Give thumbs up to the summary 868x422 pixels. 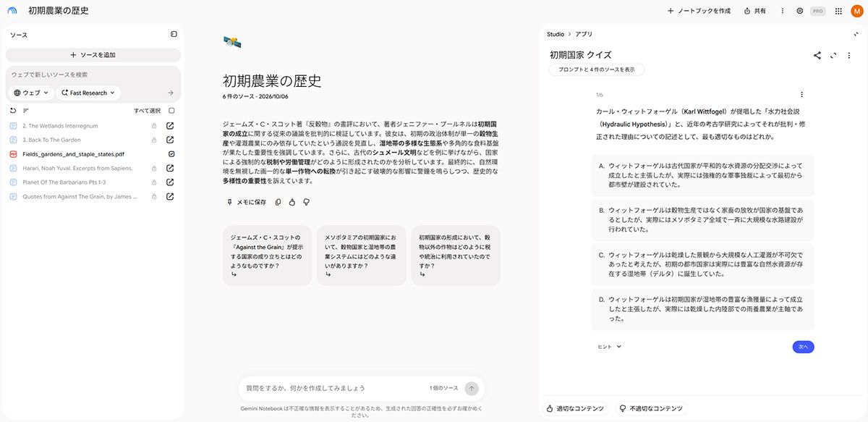(292, 202)
